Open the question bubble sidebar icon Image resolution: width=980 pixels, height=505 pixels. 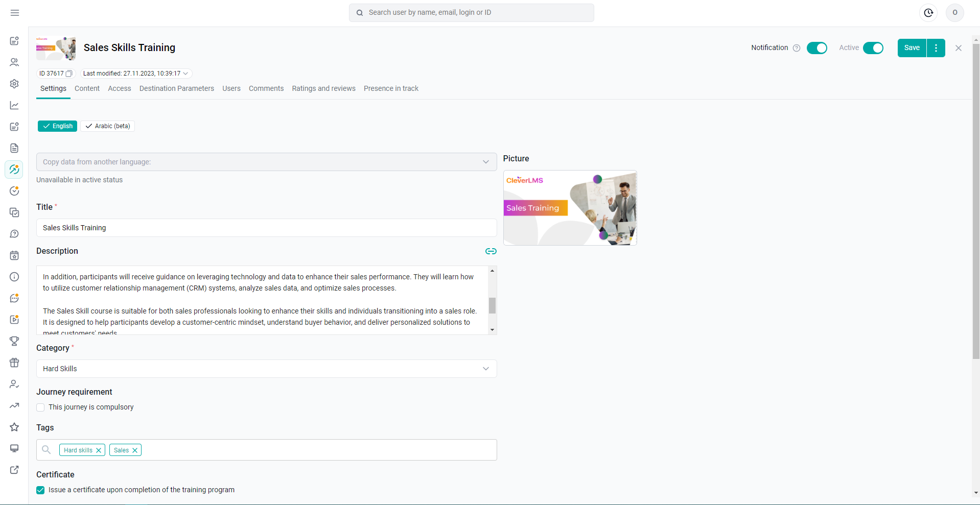point(14,234)
